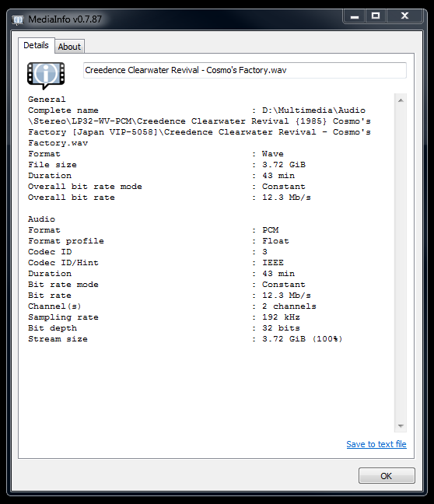This screenshot has height=504, width=434.
Task: Click the Sampling rate 192 kHz value
Action: [x=281, y=317]
